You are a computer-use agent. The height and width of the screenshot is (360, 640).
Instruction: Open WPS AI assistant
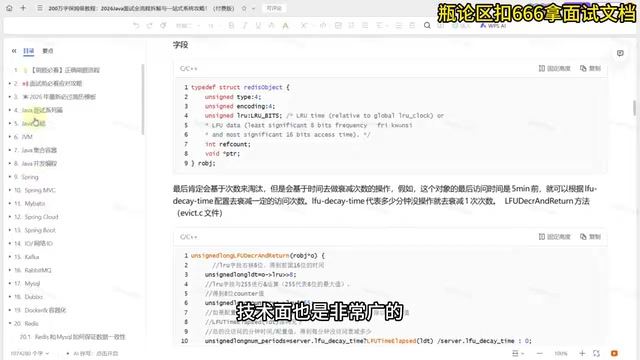coord(493,25)
